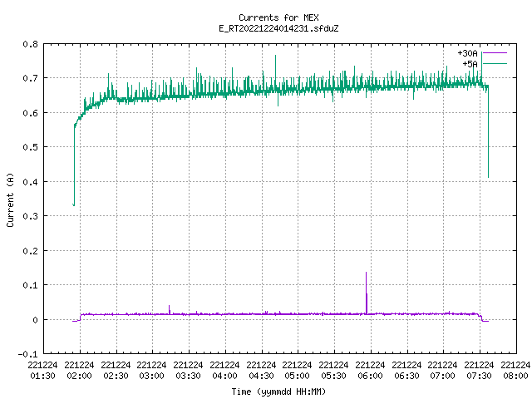Click the tall purple +30A spike before 06:00
Viewport: 532px width, 399px height.
[366, 293]
